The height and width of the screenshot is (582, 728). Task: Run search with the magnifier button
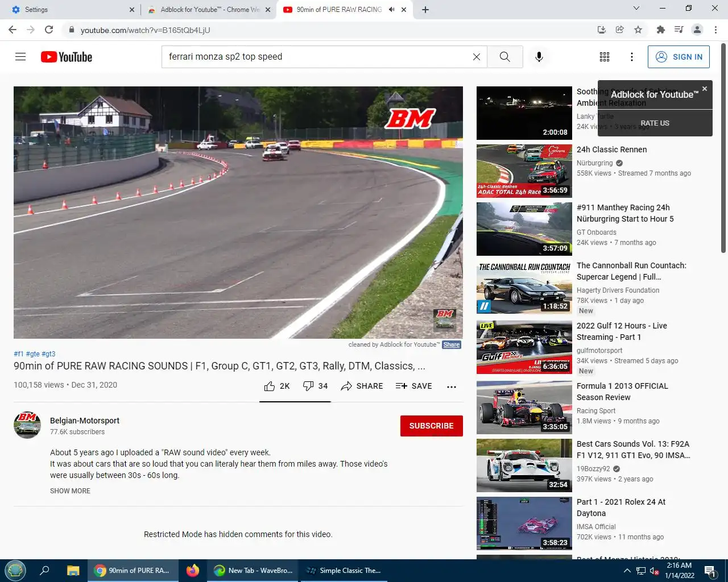(x=504, y=57)
